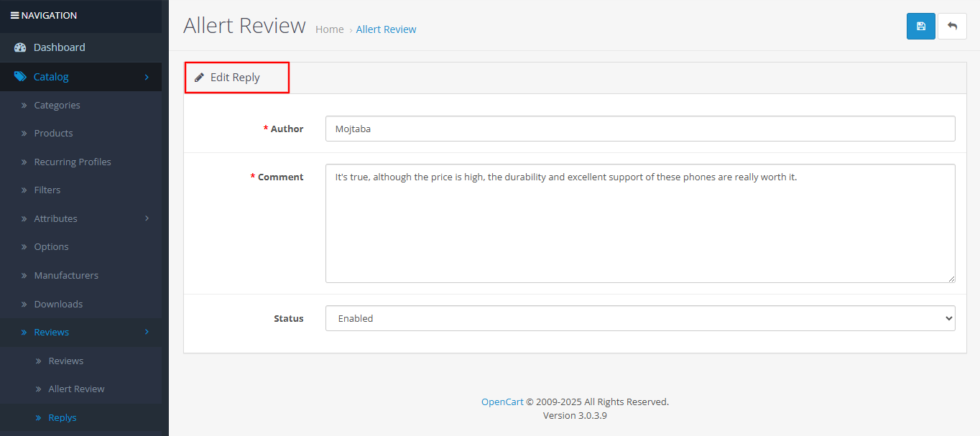Go to Manufacturers menu item
Screen dimensions: 980x436
66,275
